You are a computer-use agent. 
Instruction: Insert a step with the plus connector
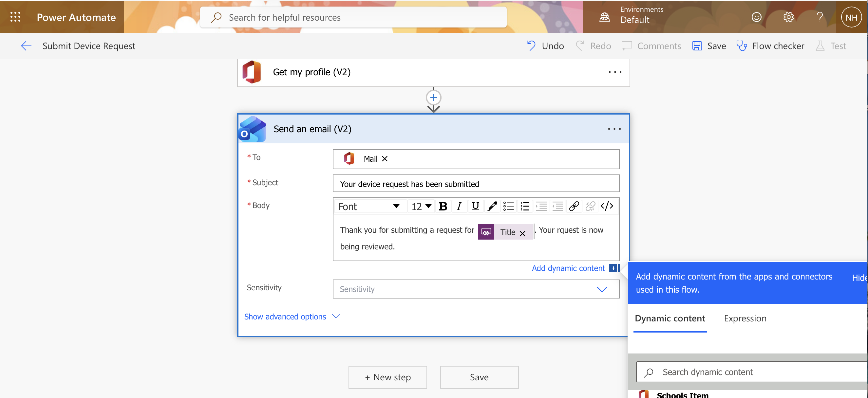(x=433, y=98)
